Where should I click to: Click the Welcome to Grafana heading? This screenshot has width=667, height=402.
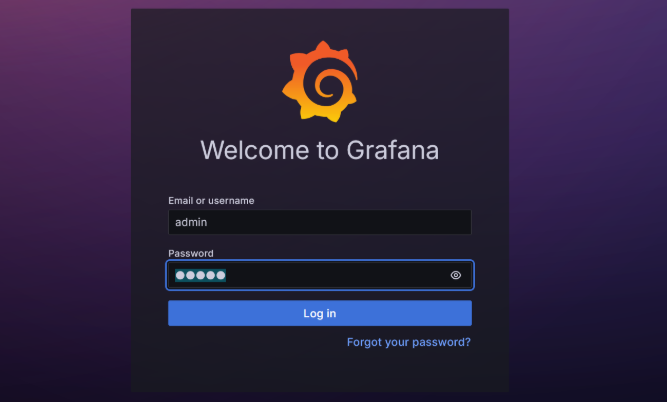320,150
